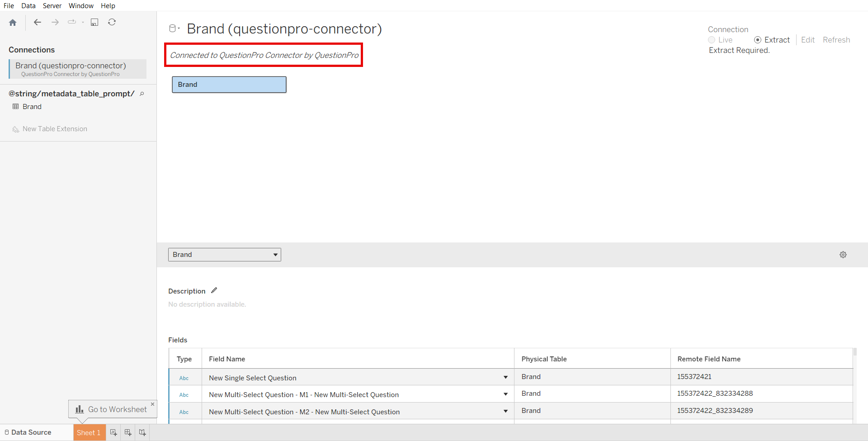Click the Refresh extract link
This screenshot has width=868, height=441.
pos(836,40)
